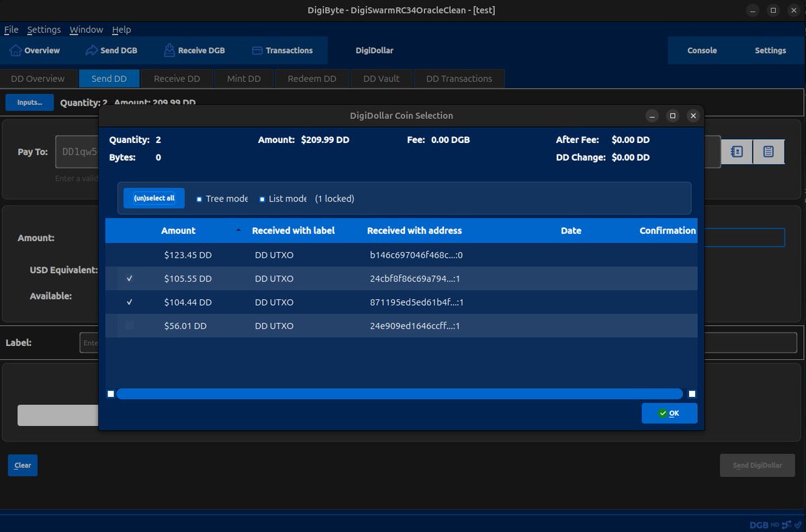This screenshot has height=532, width=806.
Task: Open the Settings toolbar button at top right
Action: 770,50
